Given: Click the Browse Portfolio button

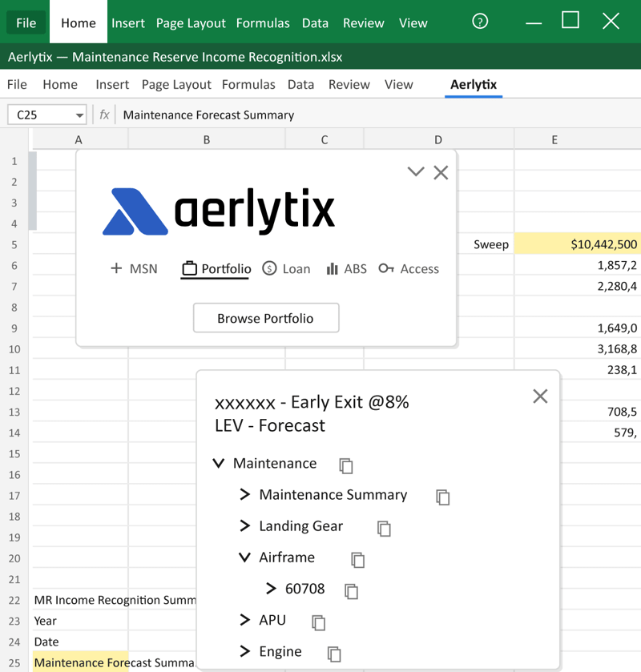Looking at the screenshot, I should (266, 318).
